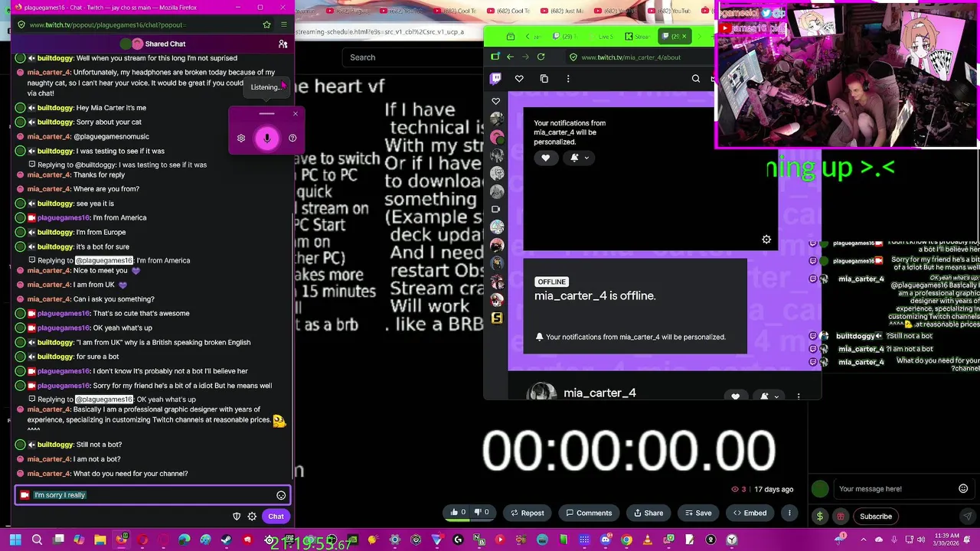Save the video with Save button
The width and height of the screenshot is (980, 551).
[698, 513]
